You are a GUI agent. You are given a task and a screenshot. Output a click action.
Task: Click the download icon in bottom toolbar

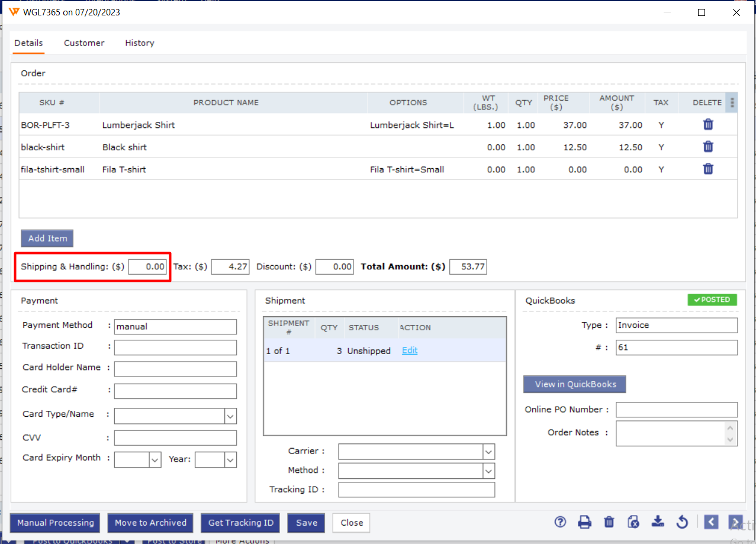pos(658,522)
